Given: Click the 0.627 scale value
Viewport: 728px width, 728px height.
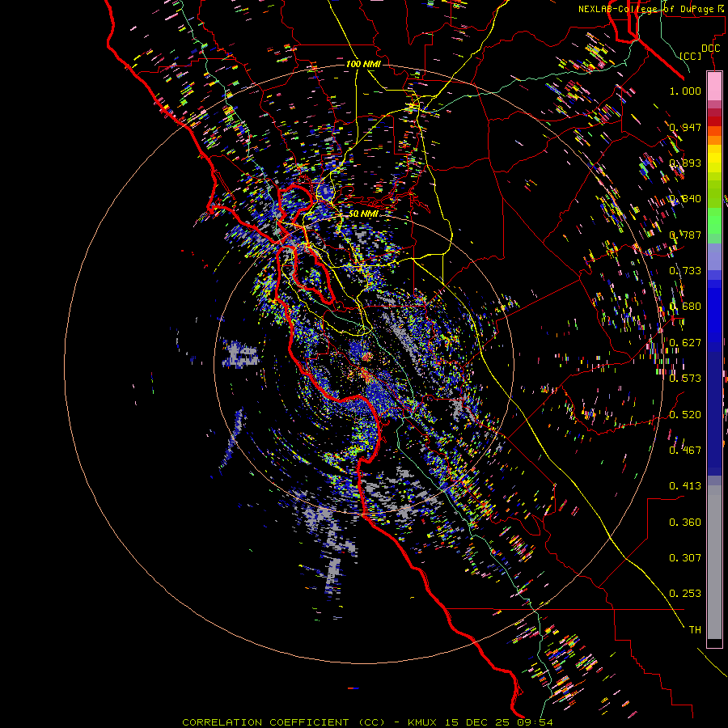Looking at the screenshot, I should [685, 343].
